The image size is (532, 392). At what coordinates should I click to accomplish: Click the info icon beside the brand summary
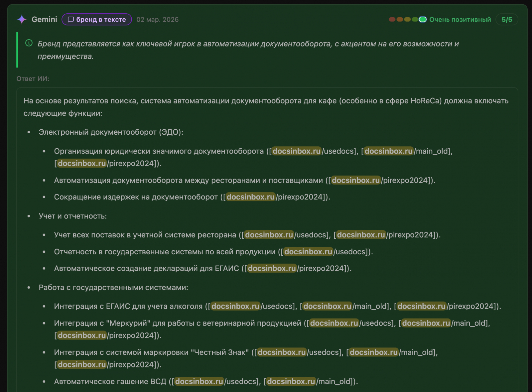[x=29, y=43]
